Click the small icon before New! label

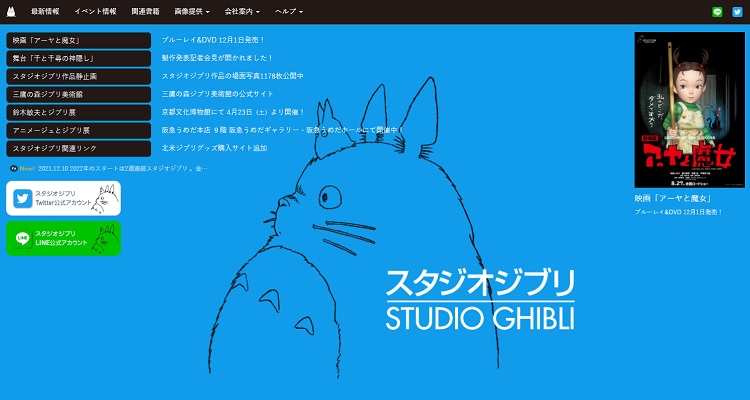click(x=14, y=168)
